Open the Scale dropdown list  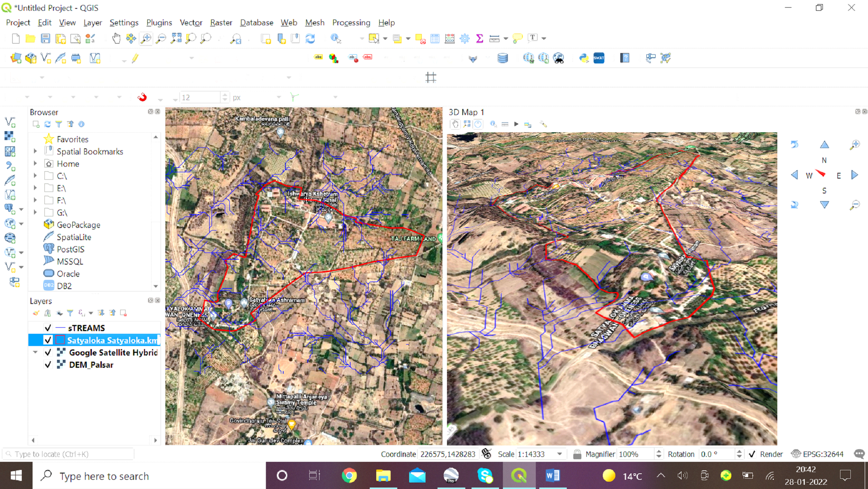coord(560,454)
